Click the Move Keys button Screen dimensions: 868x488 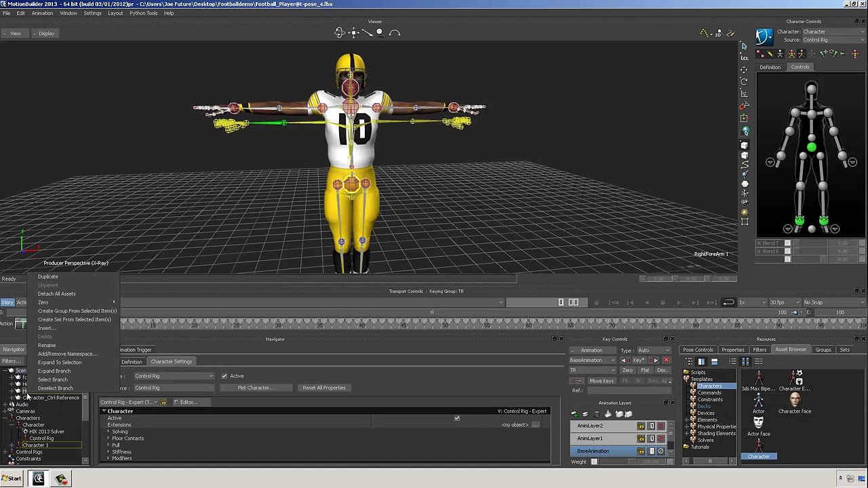[601, 381]
